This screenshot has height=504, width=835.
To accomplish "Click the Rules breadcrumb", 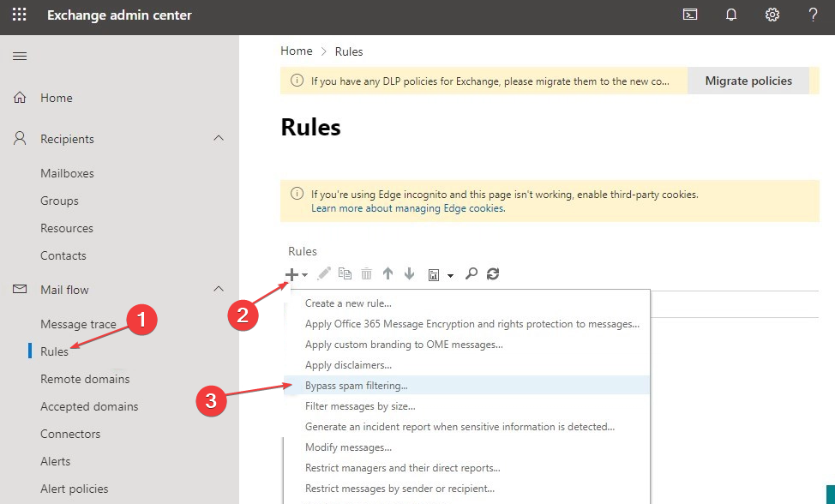I will (349, 51).
